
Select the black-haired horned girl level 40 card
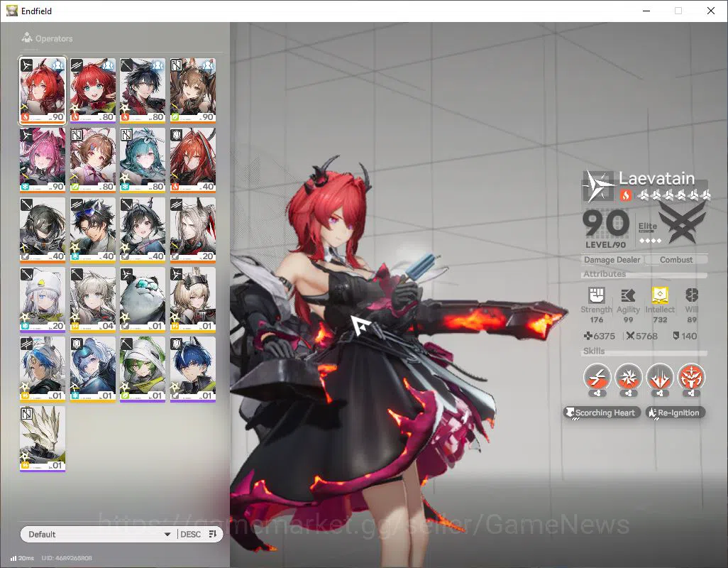pos(143,230)
